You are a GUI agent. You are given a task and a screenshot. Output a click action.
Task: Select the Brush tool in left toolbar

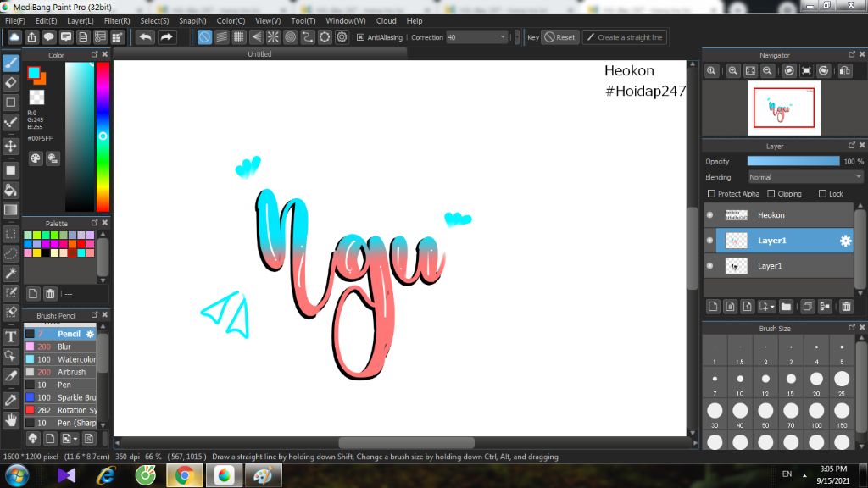pos(10,63)
